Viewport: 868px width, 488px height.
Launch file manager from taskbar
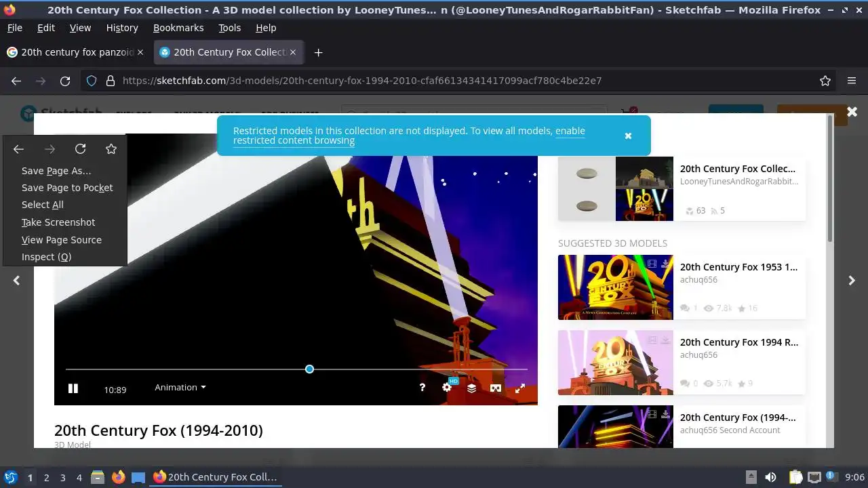98,477
